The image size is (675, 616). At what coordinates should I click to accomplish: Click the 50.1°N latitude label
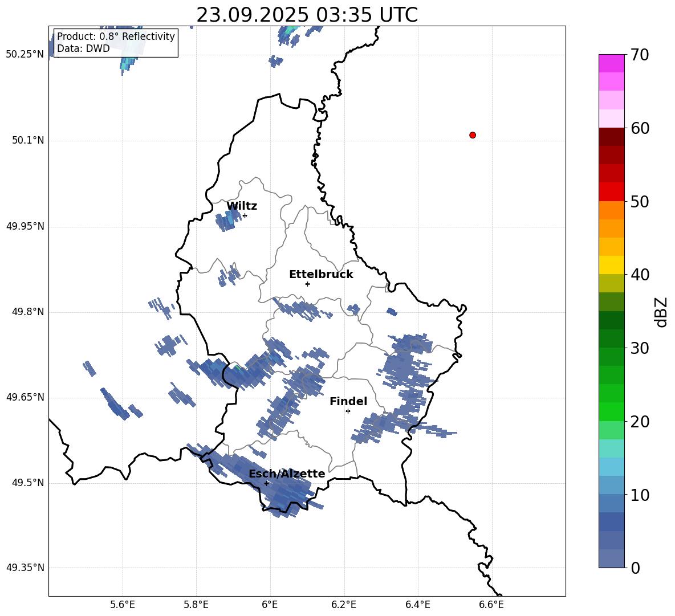click(28, 140)
